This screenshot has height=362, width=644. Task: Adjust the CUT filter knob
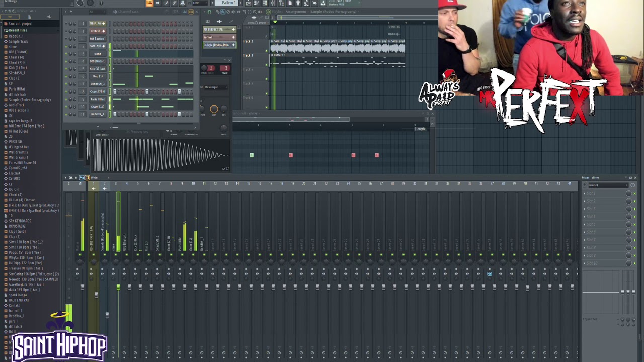tap(214, 109)
